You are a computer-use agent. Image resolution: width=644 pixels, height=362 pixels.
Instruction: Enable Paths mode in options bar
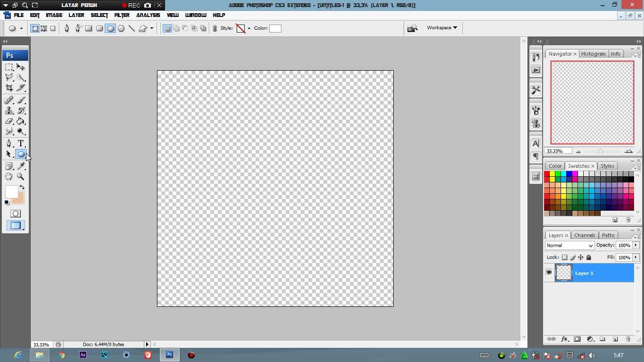pyautogui.click(x=43, y=28)
